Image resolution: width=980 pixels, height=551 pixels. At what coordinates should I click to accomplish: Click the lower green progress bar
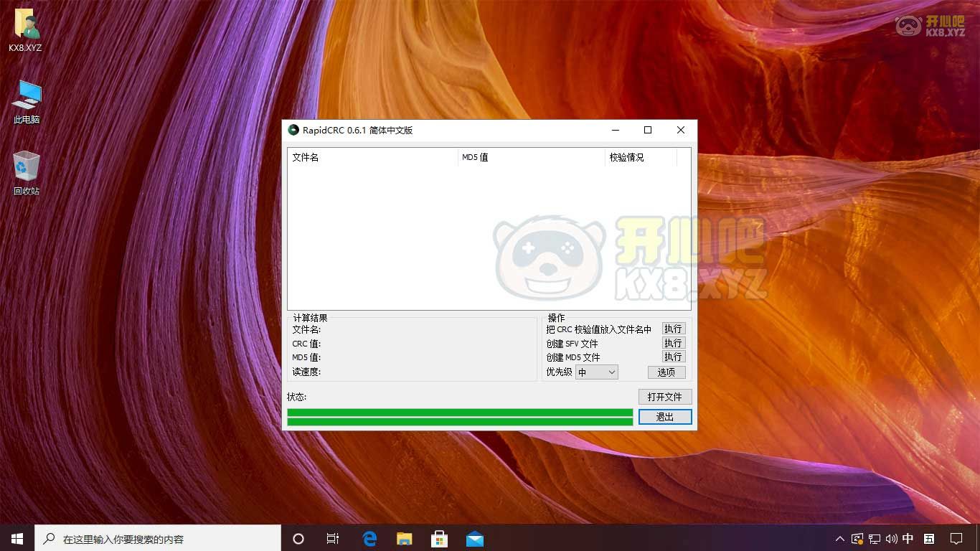point(460,422)
